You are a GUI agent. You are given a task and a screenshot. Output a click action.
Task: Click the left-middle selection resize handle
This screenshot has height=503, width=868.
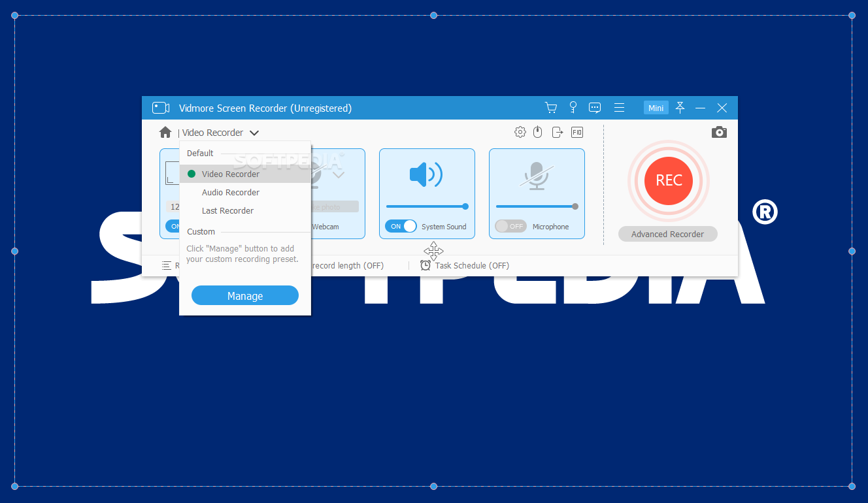point(15,251)
